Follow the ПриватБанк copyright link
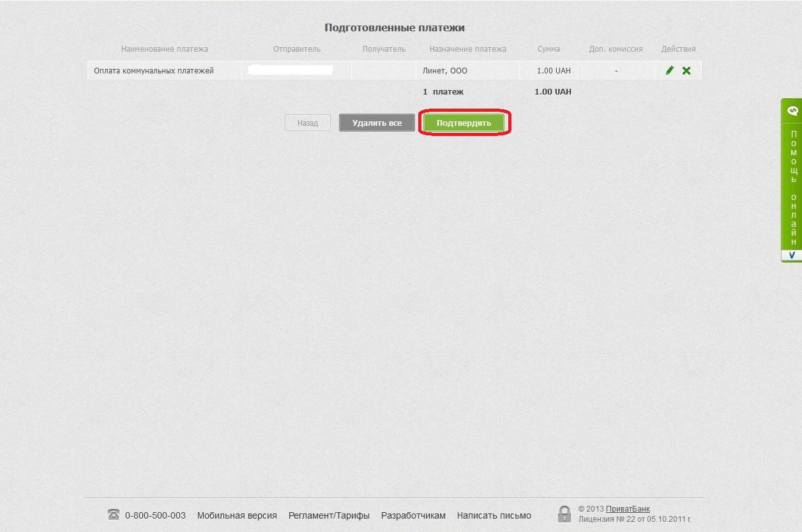Image resolution: width=802 pixels, height=532 pixels. [x=628, y=509]
